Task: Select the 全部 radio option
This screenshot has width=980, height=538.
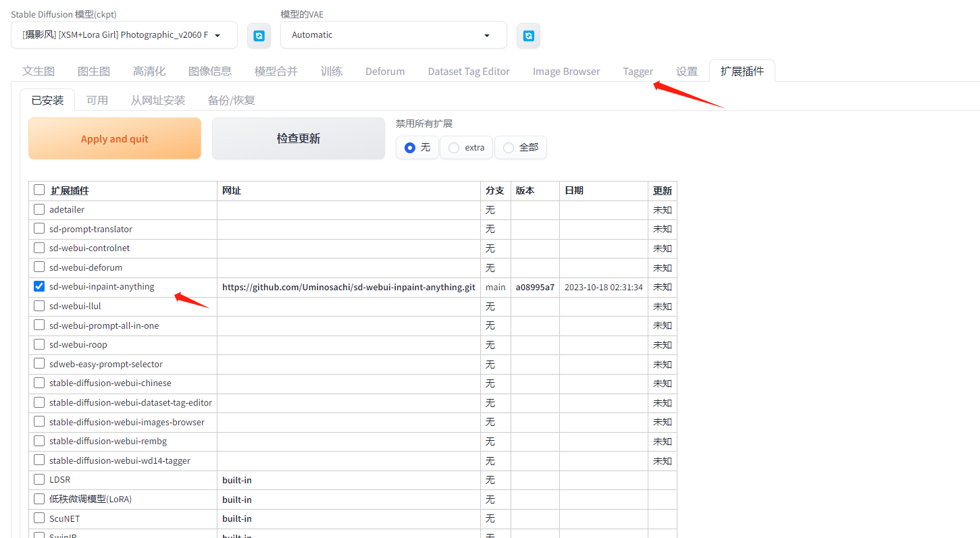Action: point(521,147)
